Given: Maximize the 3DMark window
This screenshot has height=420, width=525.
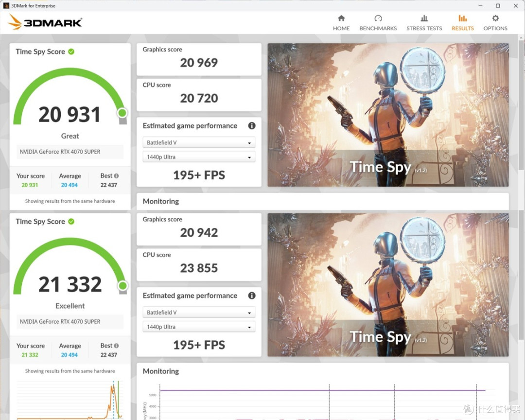Looking at the screenshot, I should point(498,6).
